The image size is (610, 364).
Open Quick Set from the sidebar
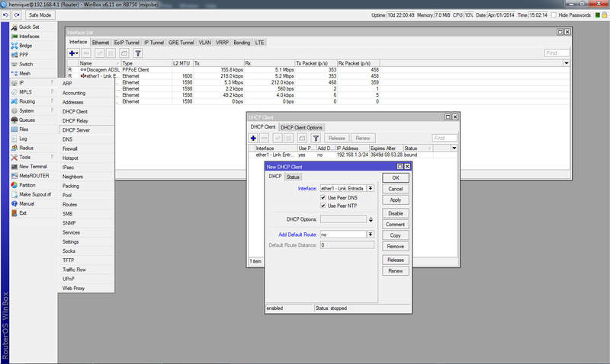[30, 25]
